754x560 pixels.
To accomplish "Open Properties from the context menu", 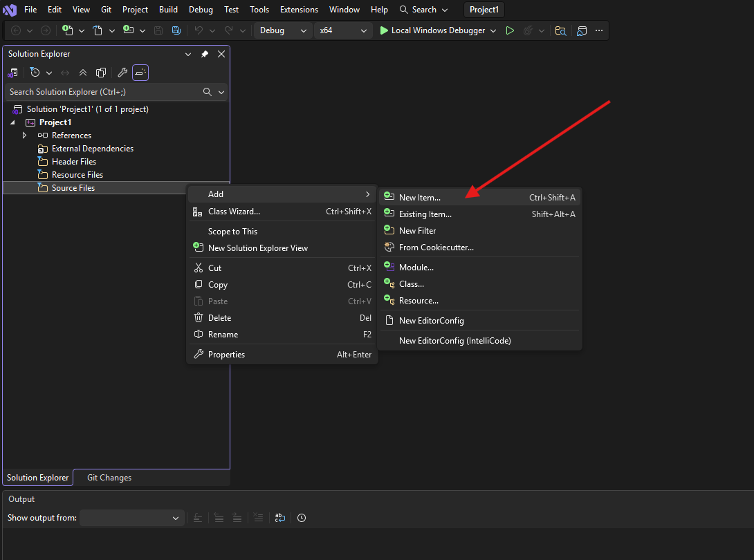I will point(282,355).
